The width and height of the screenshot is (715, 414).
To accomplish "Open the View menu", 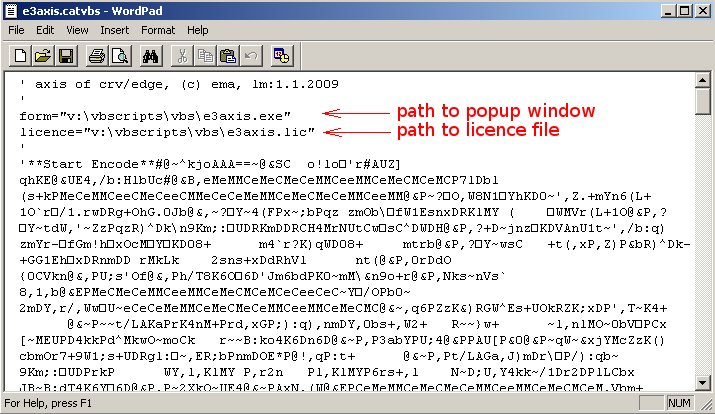I will click(x=76, y=30).
